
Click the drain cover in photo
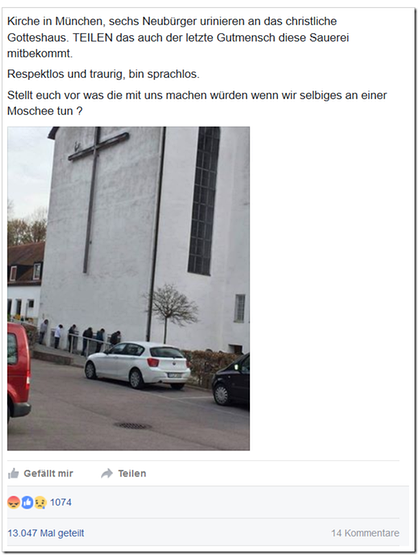(132, 426)
